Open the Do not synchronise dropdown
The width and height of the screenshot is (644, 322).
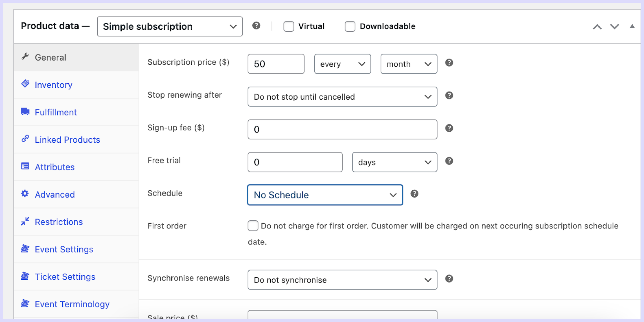(x=343, y=280)
